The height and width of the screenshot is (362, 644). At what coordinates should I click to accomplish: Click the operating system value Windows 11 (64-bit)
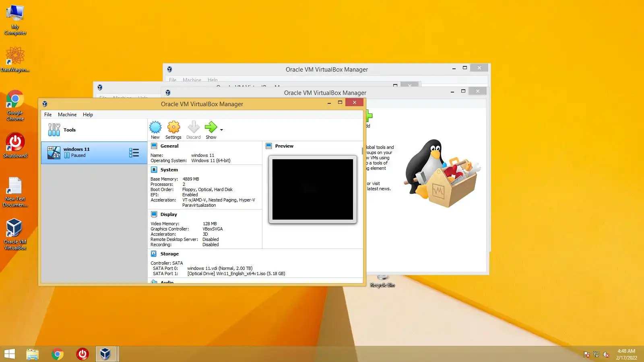pos(211,160)
